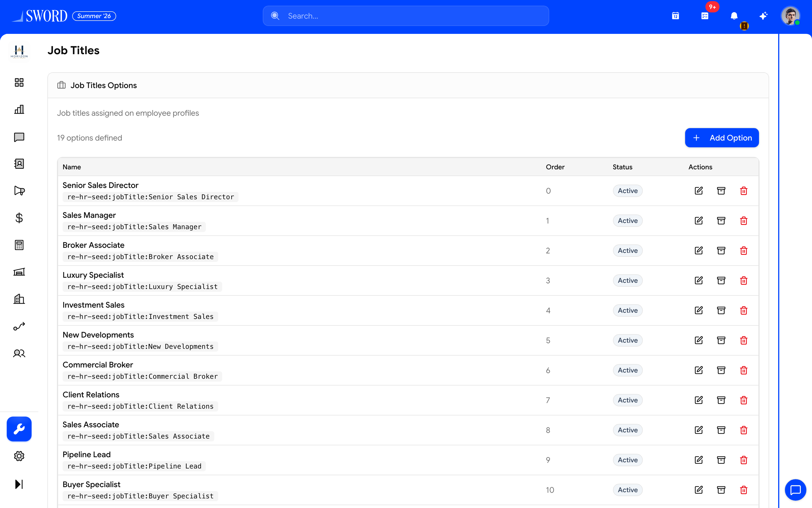
Task: Delete the Investment Sales option
Action: (x=743, y=310)
